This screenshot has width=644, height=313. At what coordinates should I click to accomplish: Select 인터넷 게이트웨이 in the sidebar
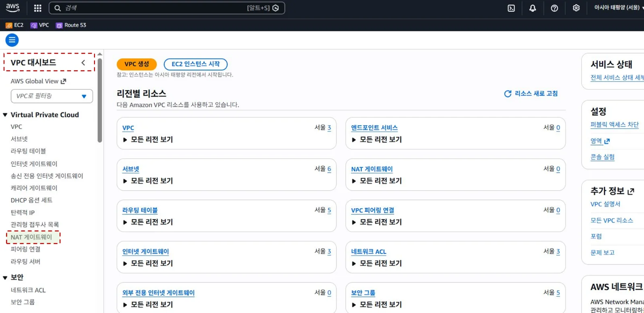(x=34, y=164)
